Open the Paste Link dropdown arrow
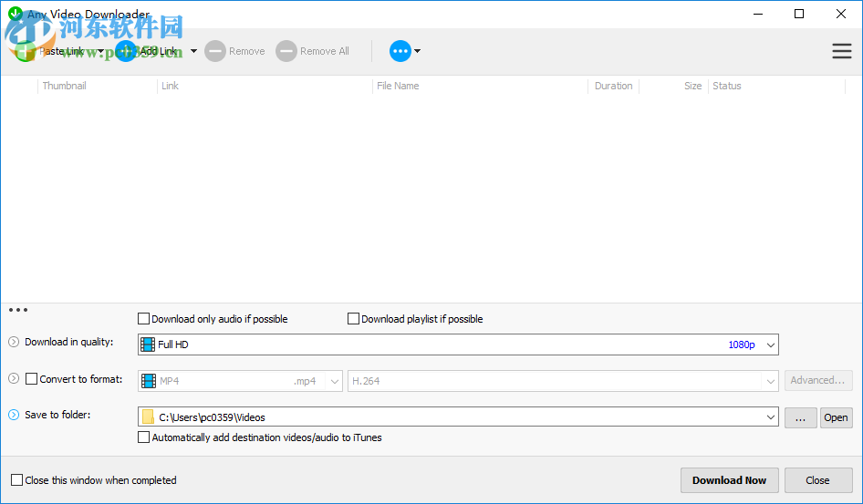The image size is (863, 504). [x=100, y=51]
